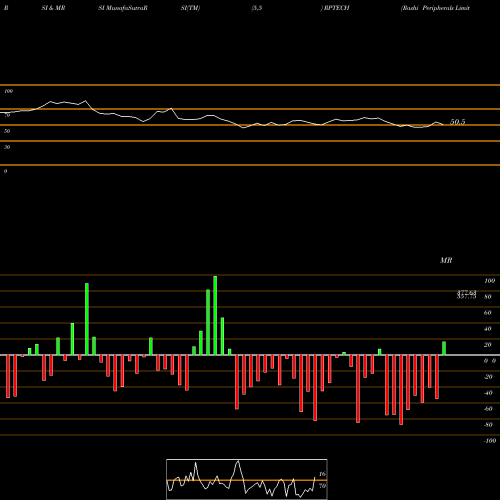This screenshot has height=500, width=500.
Task: Click the '-20' label on the MR axis
Action: pos(488,377)
